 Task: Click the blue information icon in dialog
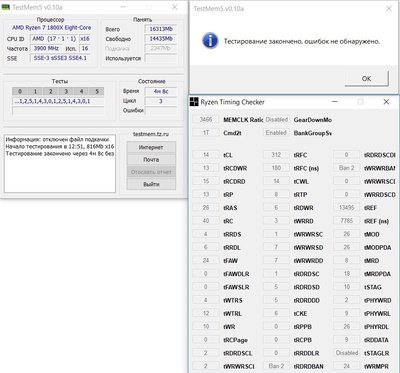pyautogui.click(x=210, y=41)
